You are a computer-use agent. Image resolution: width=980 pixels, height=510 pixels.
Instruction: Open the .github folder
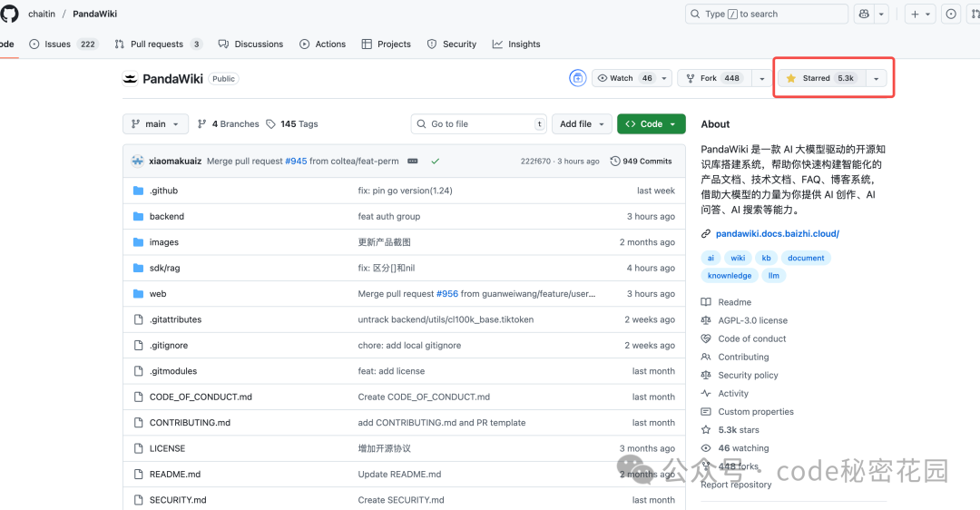pyautogui.click(x=163, y=191)
